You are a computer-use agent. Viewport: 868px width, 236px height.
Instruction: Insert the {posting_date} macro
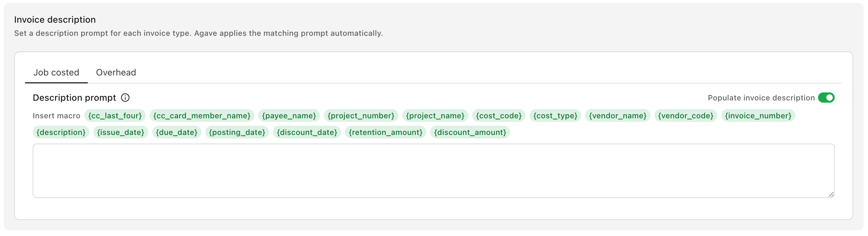tap(237, 132)
